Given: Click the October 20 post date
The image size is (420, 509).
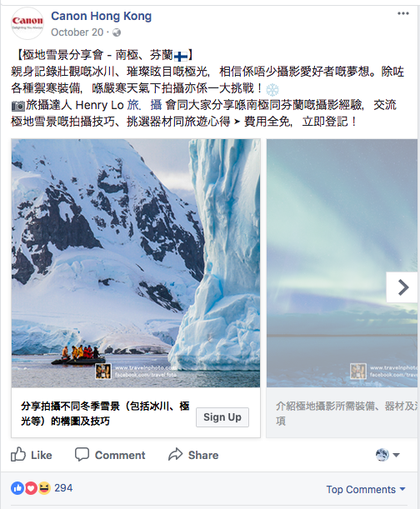Looking at the screenshot, I should (x=77, y=32).
